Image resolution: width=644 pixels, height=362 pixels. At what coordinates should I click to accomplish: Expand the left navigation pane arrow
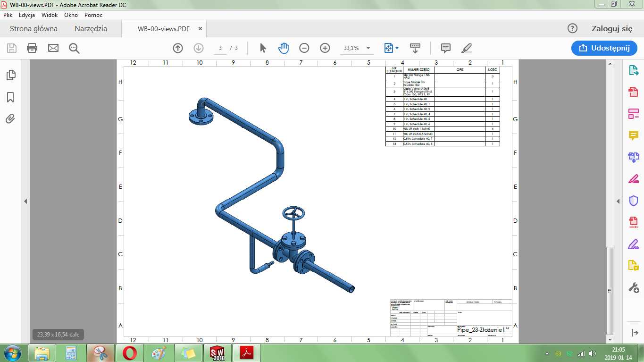[25, 202]
